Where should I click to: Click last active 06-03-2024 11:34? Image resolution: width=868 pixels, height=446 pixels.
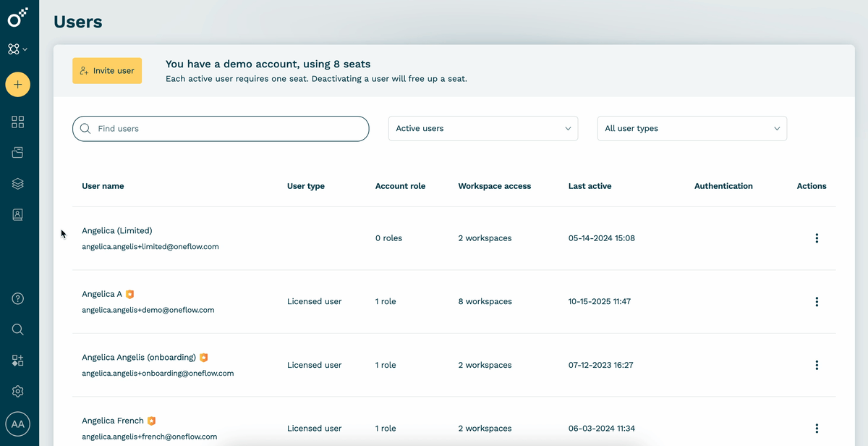[602, 429]
